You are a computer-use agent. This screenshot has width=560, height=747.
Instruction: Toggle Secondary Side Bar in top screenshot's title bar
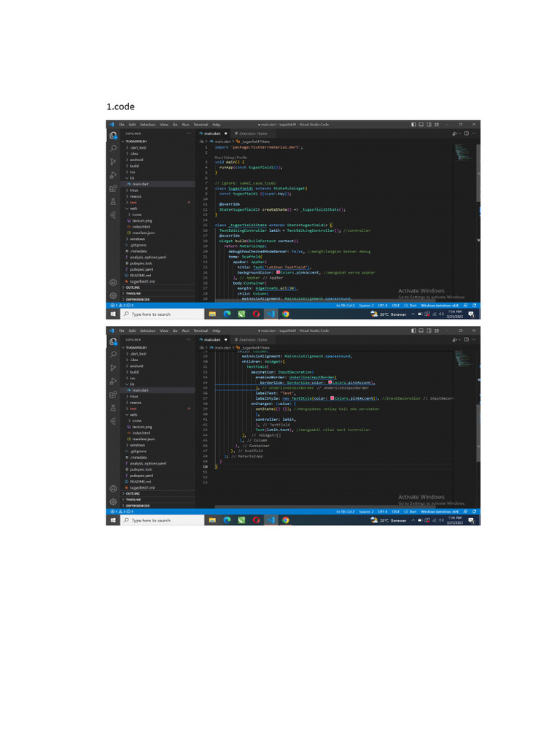coord(429,124)
